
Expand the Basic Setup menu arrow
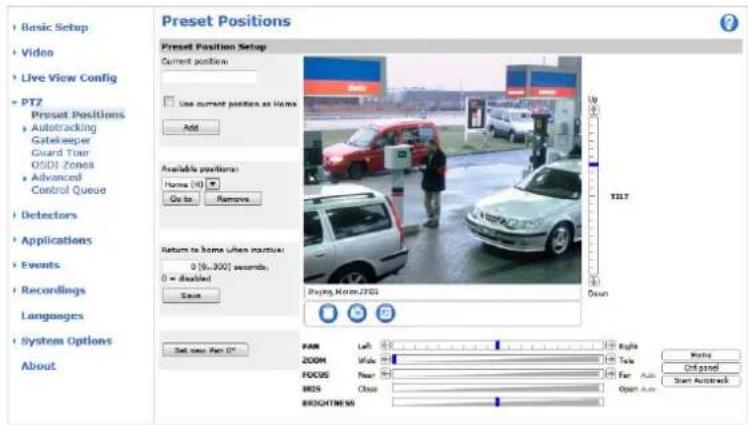[x=14, y=27]
